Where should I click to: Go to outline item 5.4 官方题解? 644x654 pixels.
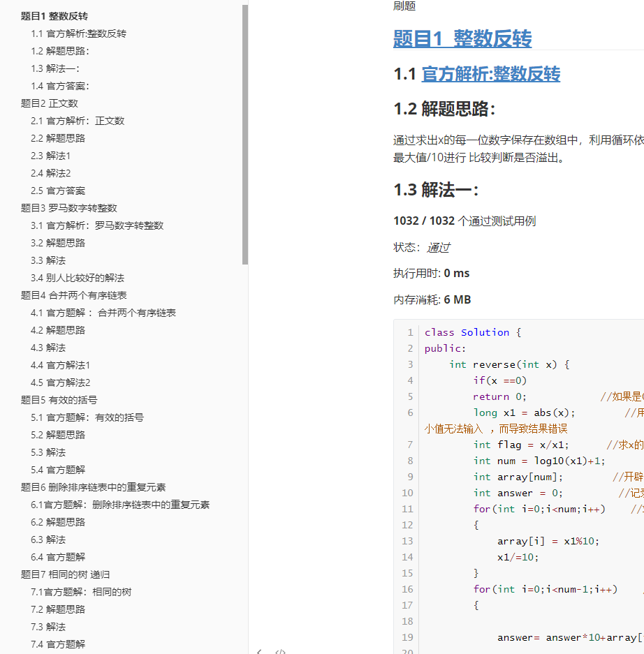coord(58,470)
